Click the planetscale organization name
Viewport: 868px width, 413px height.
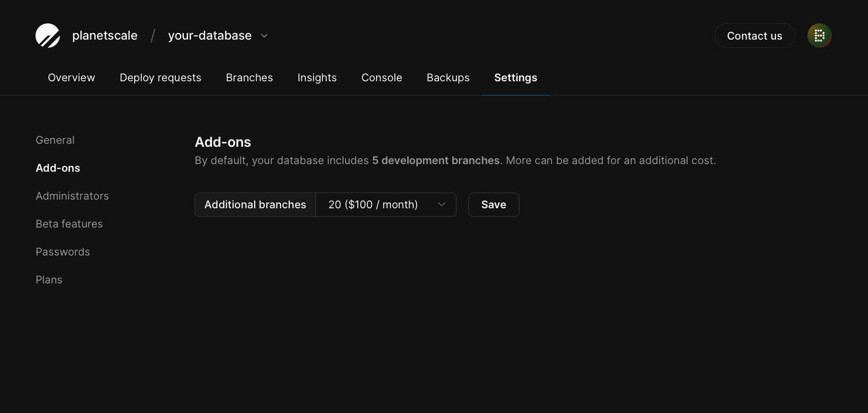pos(105,36)
